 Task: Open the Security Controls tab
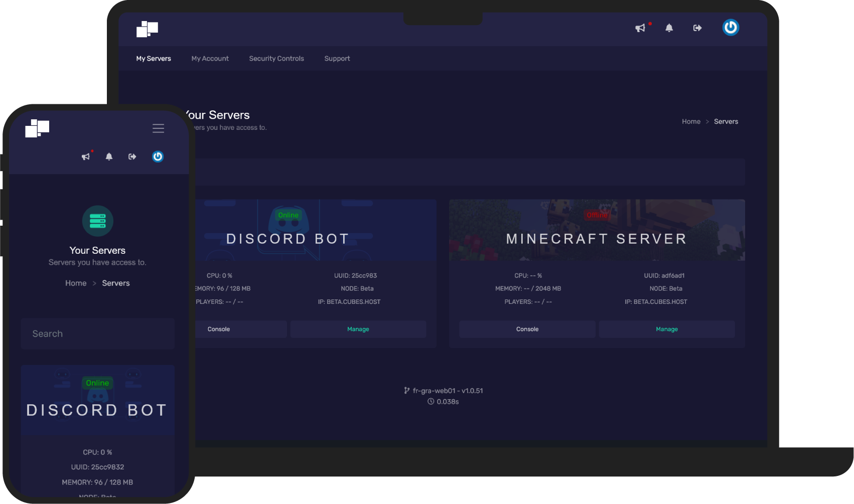pyautogui.click(x=276, y=59)
